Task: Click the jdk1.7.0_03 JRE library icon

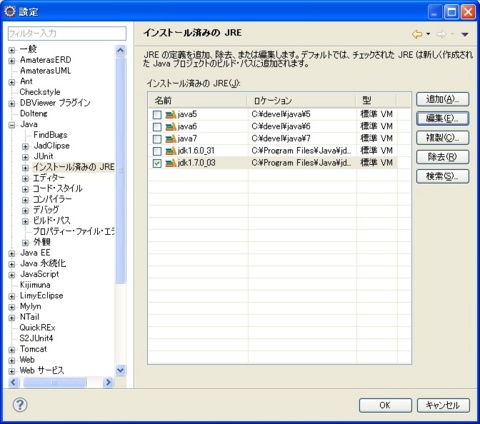Action: pos(171,163)
